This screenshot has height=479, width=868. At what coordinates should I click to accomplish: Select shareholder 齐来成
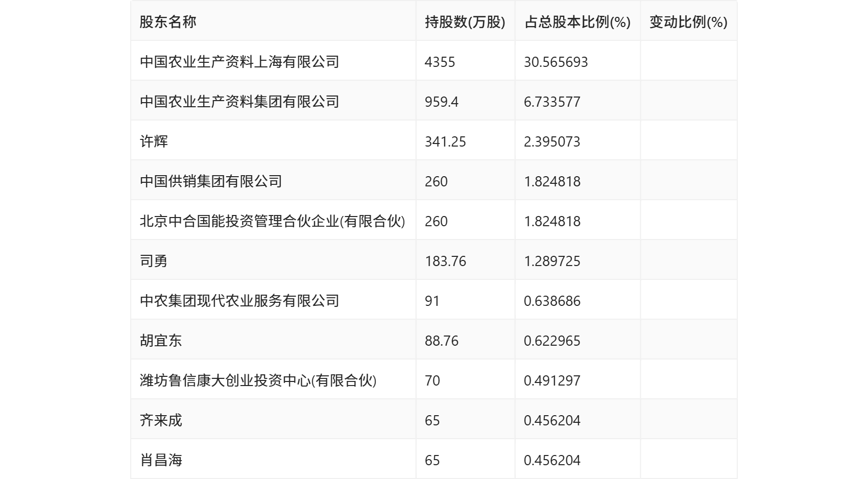[x=161, y=420]
